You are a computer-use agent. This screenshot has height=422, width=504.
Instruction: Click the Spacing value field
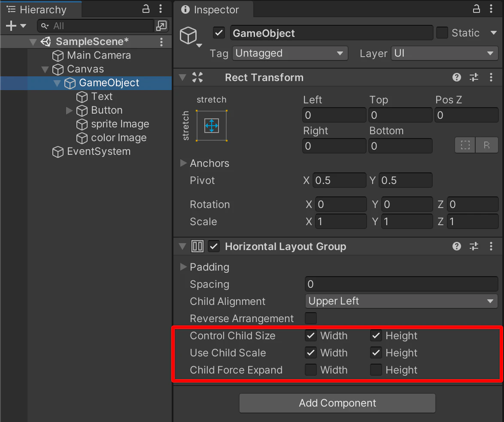[x=401, y=284]
